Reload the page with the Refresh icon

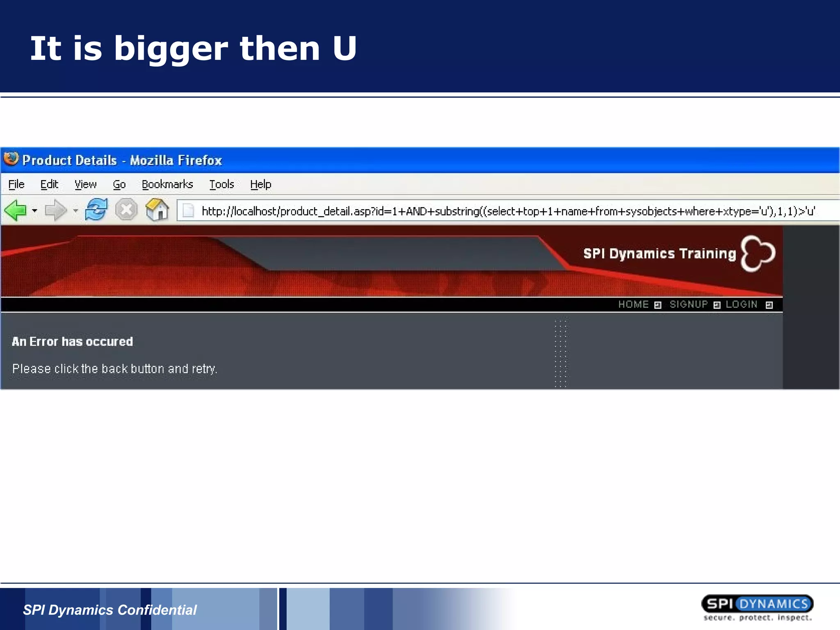[x=96, y=210]
